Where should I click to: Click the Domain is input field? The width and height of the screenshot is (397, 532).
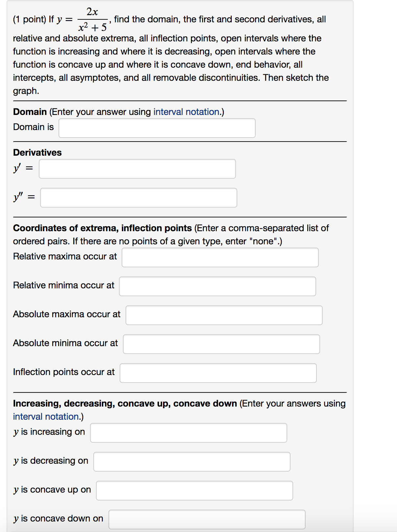coord(157,128)
